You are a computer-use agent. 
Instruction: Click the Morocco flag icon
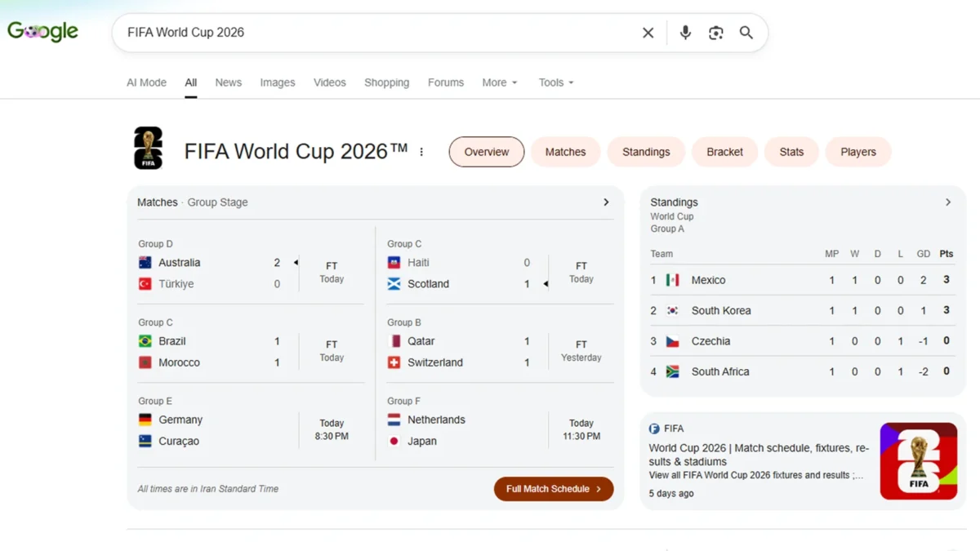(145, 362)
